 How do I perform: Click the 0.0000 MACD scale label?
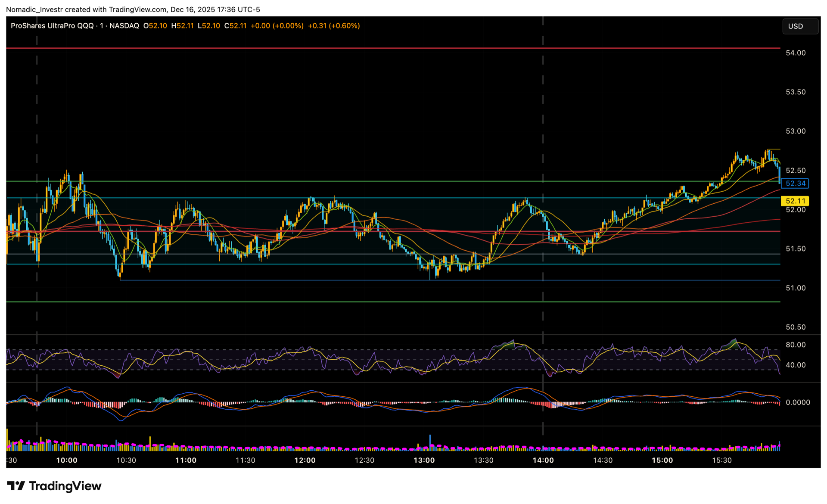798,402
